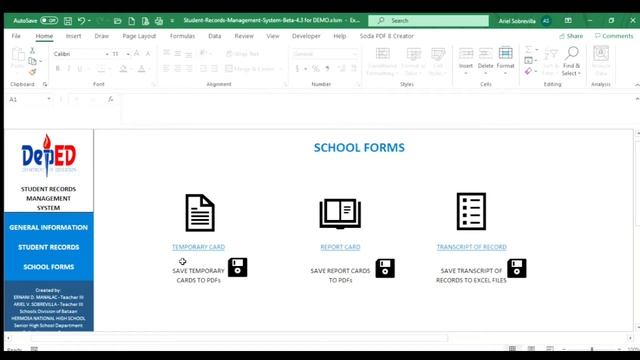Switch to the Formulas tab

tap(182, 36)
